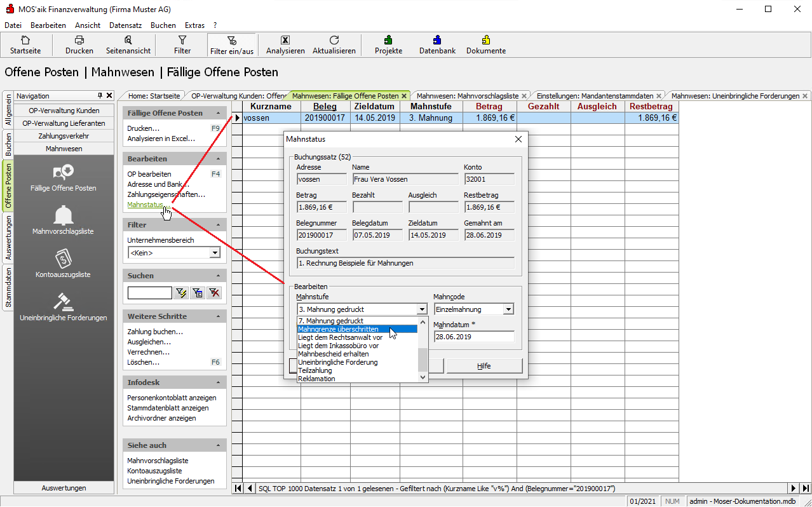This screenshot has width=812, height=507.
Task: Open the Mahncode dropdown
Action: (x=508, y=309)
